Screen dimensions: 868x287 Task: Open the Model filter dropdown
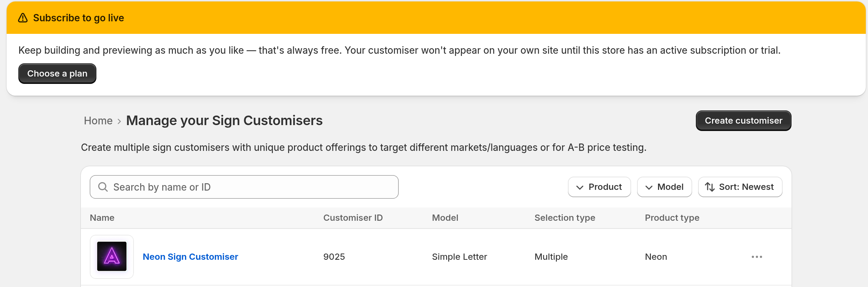tap(665, 187)
